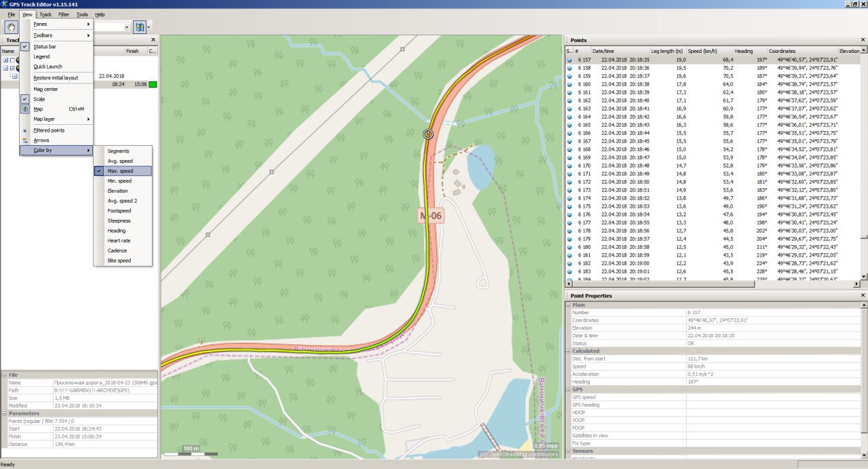Toggle Status bar in View menu
Image resolution: width=868 pixels, height=469 pixels.
pos(56,46)
